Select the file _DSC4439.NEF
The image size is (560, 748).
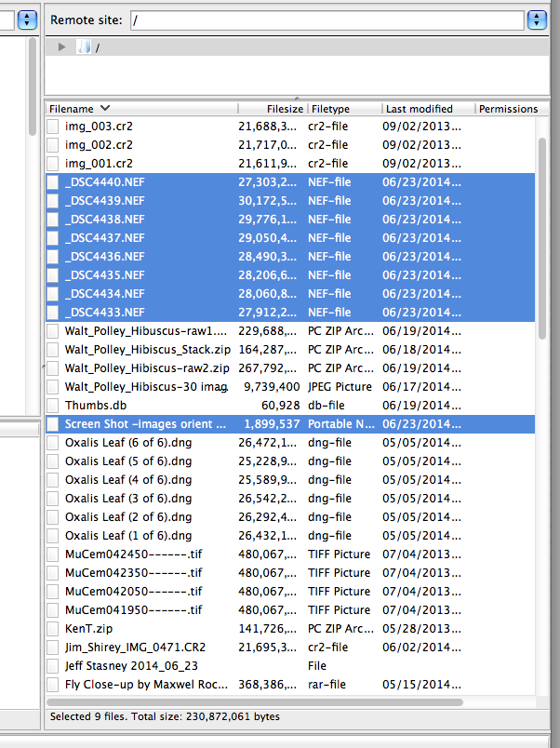pyautogui.click(x=290, y=201)
